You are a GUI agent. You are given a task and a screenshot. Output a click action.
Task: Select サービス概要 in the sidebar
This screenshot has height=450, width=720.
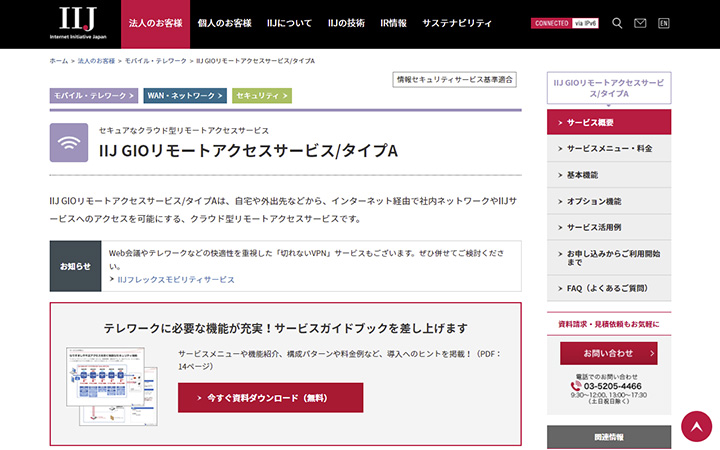[609, 122]
